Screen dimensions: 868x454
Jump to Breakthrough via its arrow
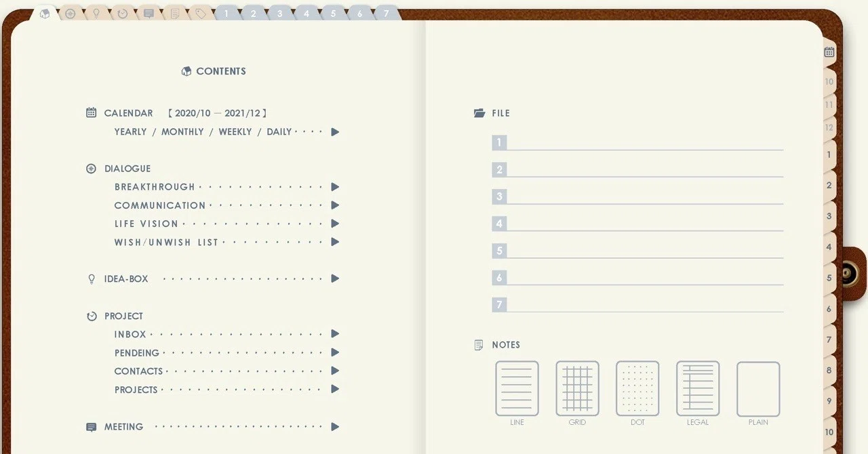(335, 187)
